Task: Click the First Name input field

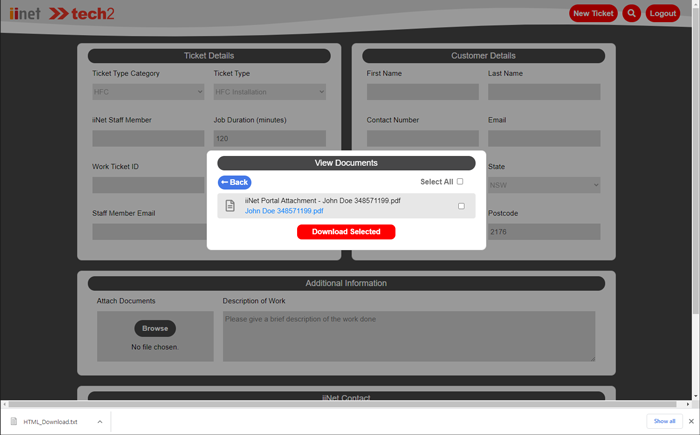Action: coord(423,92)
